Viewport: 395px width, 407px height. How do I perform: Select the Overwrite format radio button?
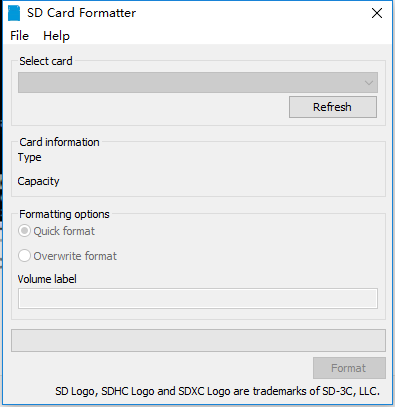tap(24, 256)
